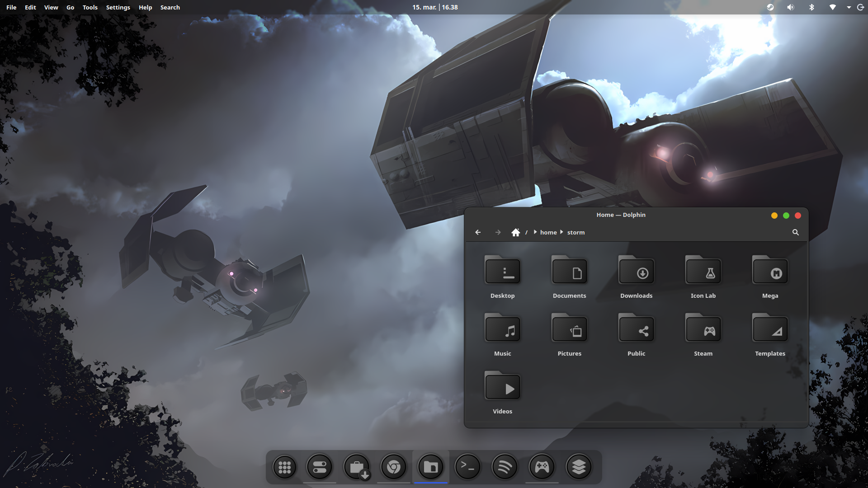Open the game controller app in the dock
Screen dimensions: 868x488
tap(542, 467)
